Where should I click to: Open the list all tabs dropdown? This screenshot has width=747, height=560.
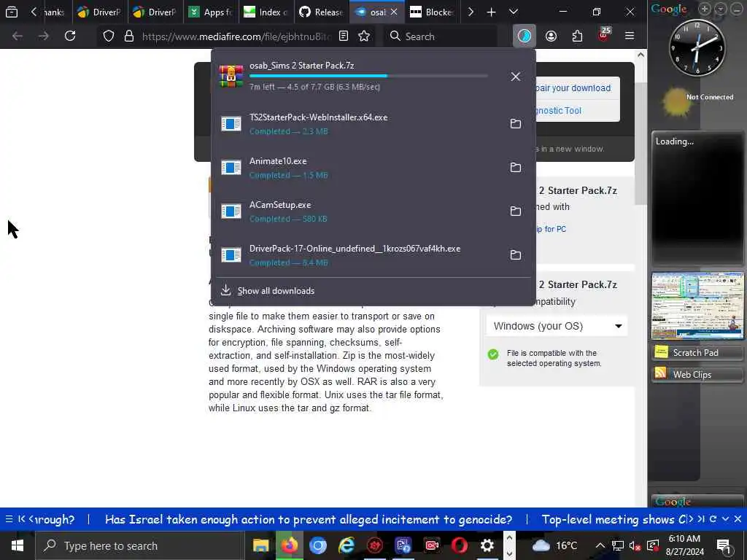(513, 12)
